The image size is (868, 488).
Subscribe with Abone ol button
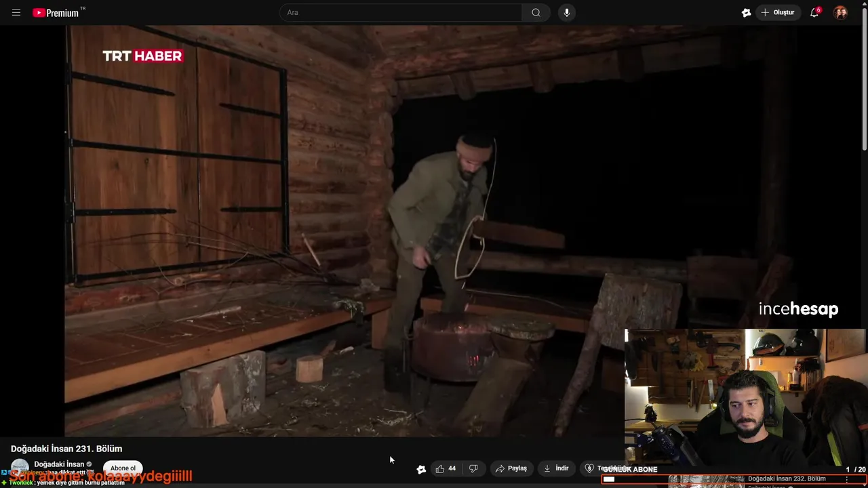(x=123, y=468)
